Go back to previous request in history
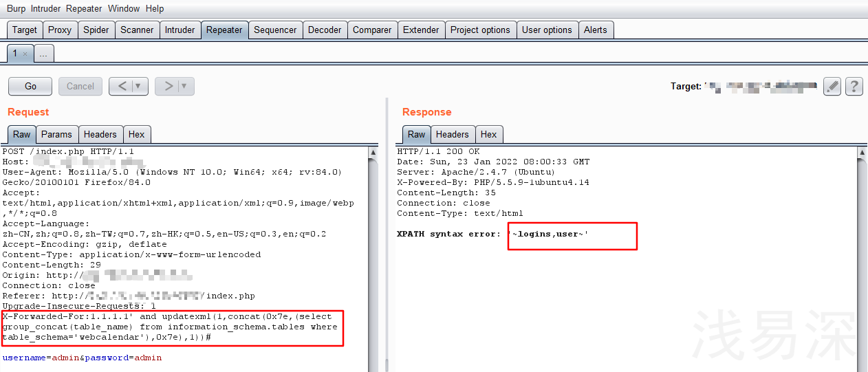 122,86
